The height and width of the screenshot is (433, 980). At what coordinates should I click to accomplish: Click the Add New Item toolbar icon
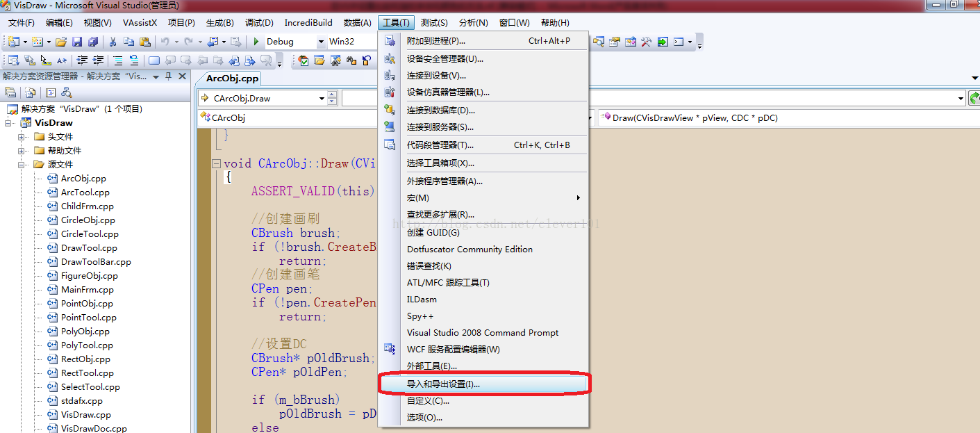tap(37, 42)
